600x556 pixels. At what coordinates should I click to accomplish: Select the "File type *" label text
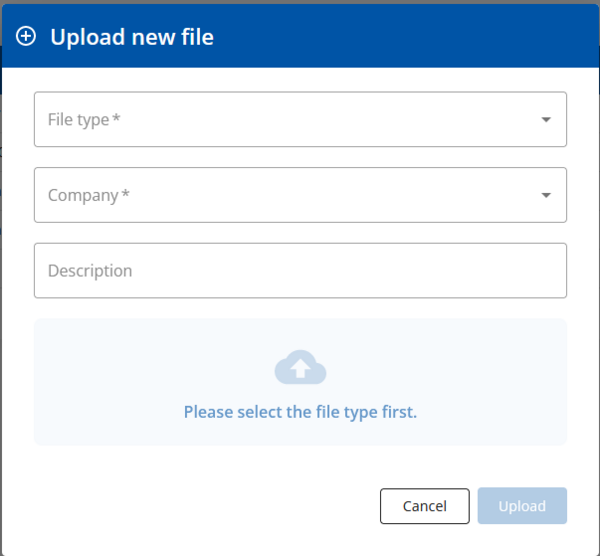point(79,120)
